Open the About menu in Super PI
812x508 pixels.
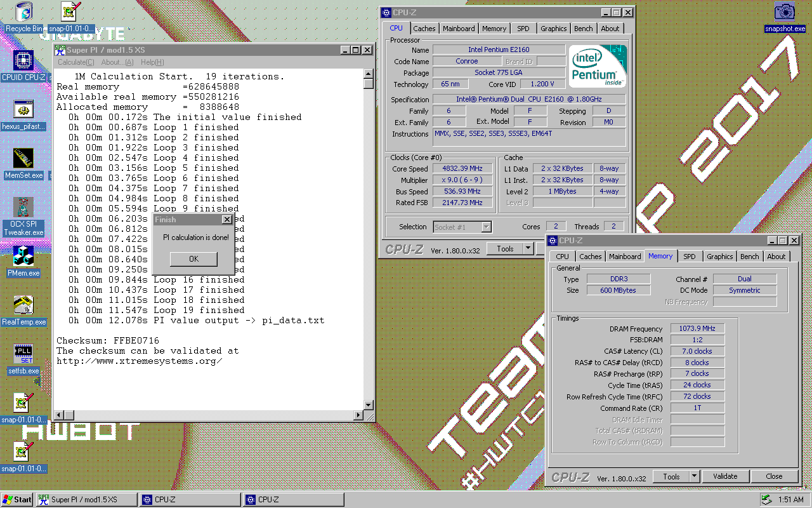click(x=117, y=62)
